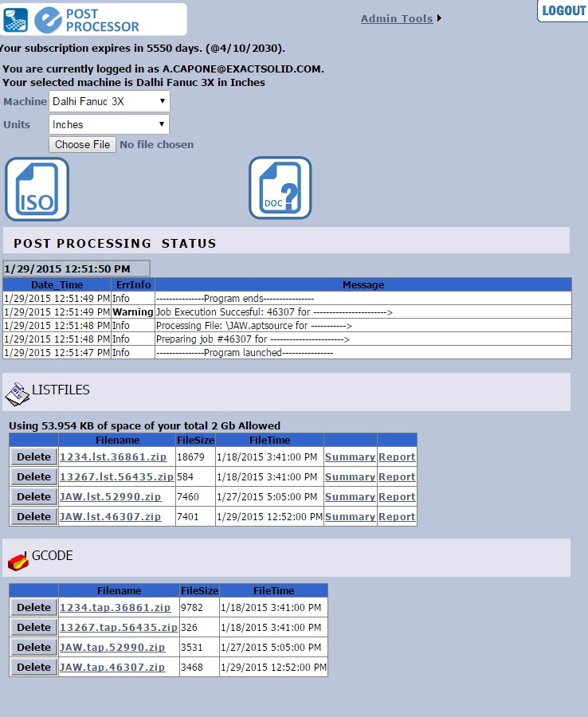
Task: Click the ErrInfo column header in status table
Action: [x=133, y=284]
